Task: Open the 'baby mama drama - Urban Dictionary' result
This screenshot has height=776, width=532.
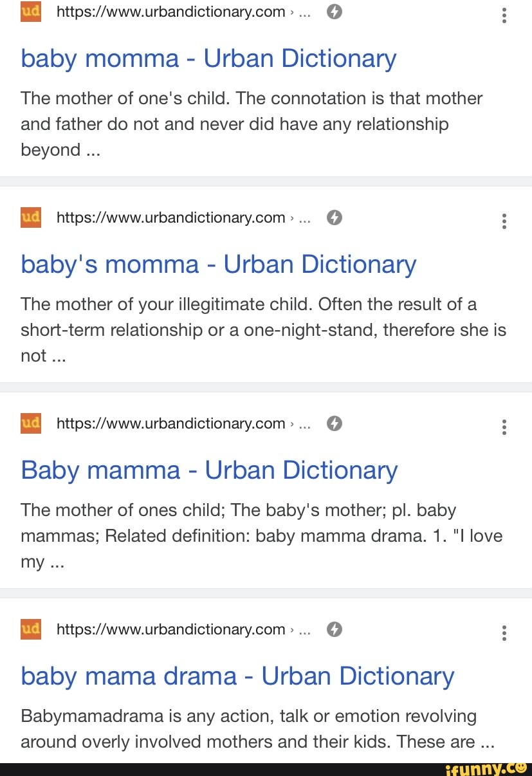Action: 237,676
